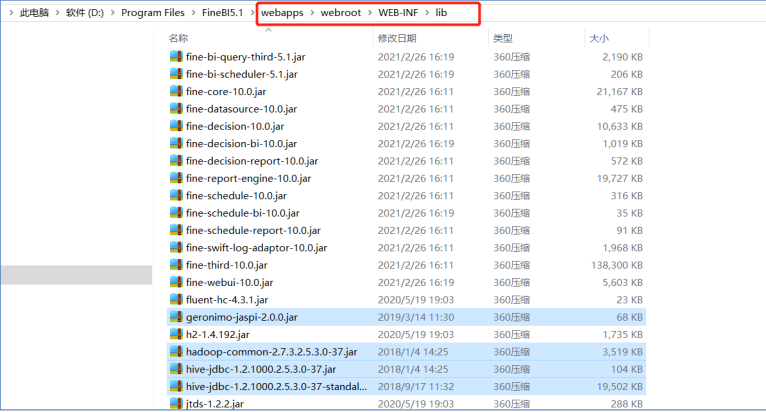Click the fine-report-engine-10.0.jar archive icon
Screen dimensions: 766x412
[x=176, y=178]
